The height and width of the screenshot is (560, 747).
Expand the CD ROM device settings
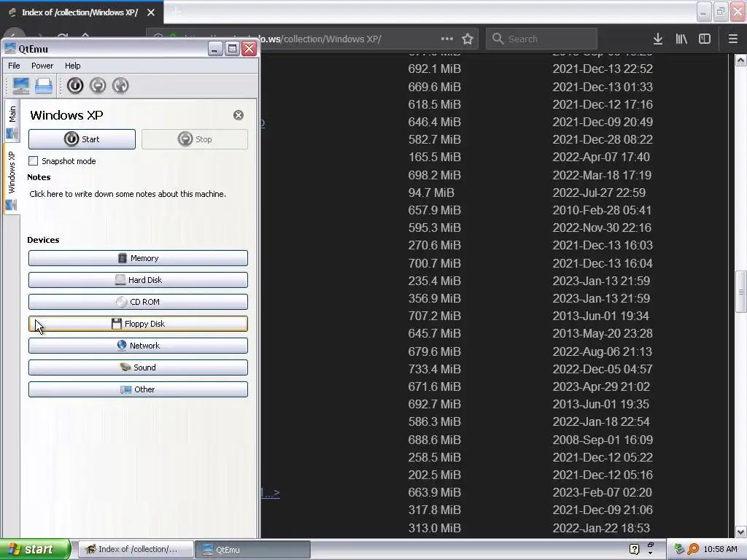coord(138,302)
